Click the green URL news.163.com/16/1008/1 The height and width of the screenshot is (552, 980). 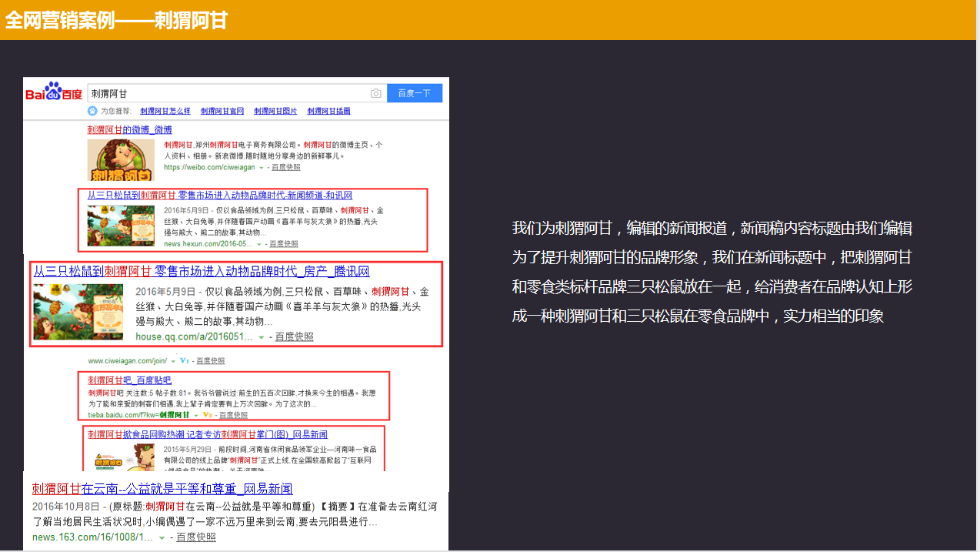93,537
